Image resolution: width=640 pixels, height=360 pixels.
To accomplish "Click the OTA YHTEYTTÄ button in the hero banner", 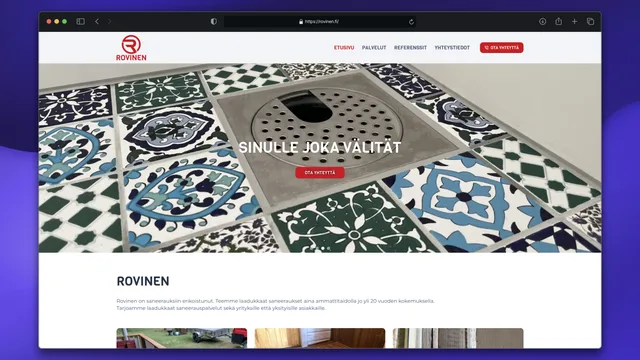I will [x=320, y=173].
